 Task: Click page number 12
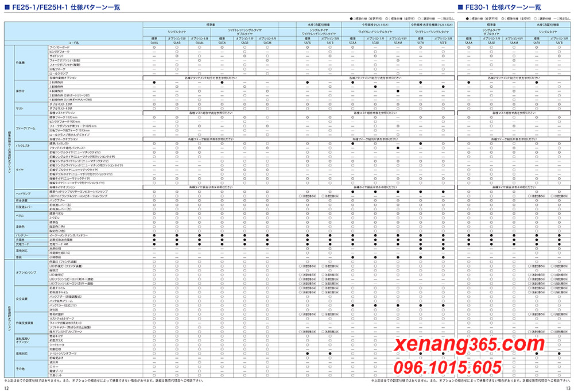6,388
